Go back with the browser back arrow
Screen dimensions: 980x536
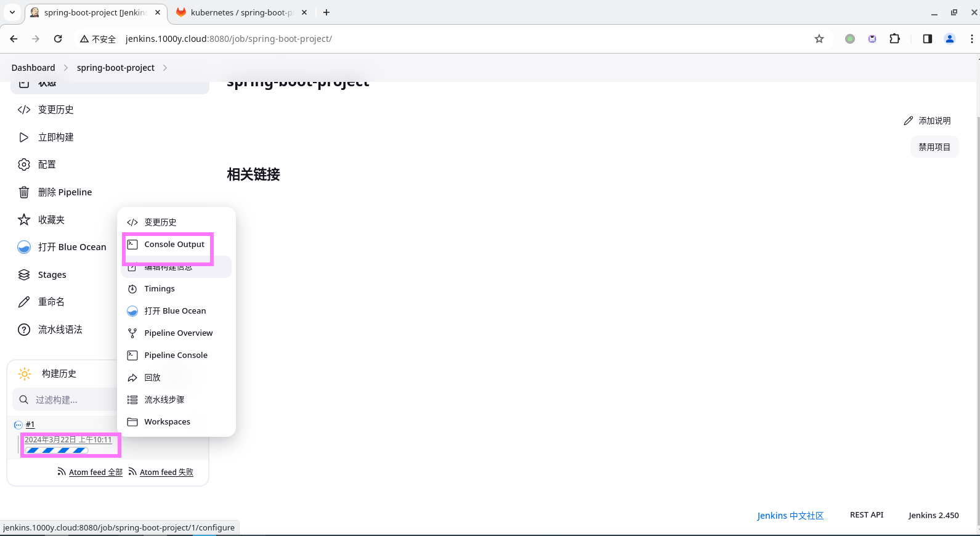coord(14,39)
